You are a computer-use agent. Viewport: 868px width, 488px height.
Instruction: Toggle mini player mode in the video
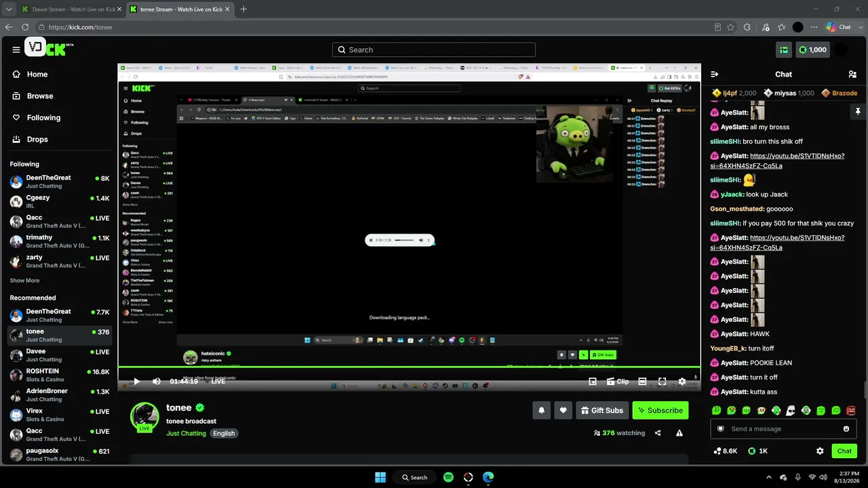click(593, 382)
